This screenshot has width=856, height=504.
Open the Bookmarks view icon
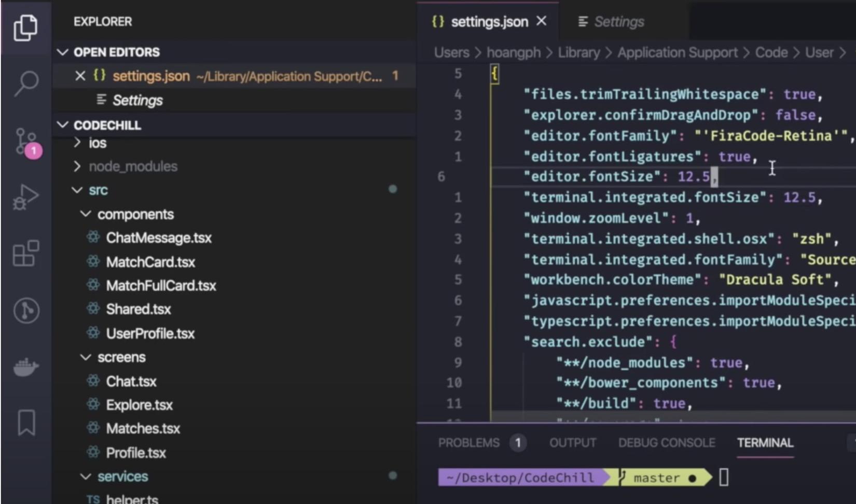pos(26,423)
